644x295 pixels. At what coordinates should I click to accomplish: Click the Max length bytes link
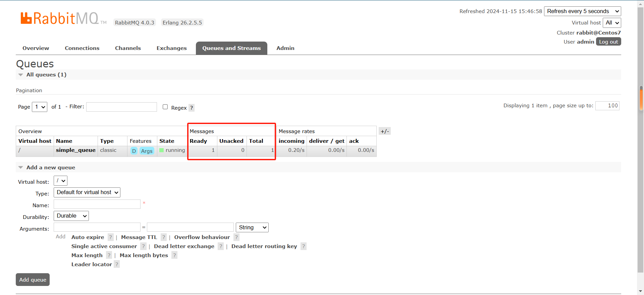144,255
